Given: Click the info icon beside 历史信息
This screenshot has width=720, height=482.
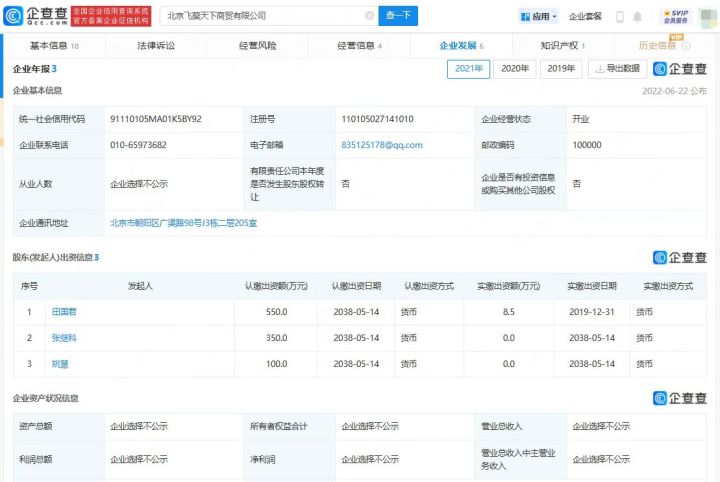Looking at the screenshot, I should pyautogui.click(x=686, y=46).
